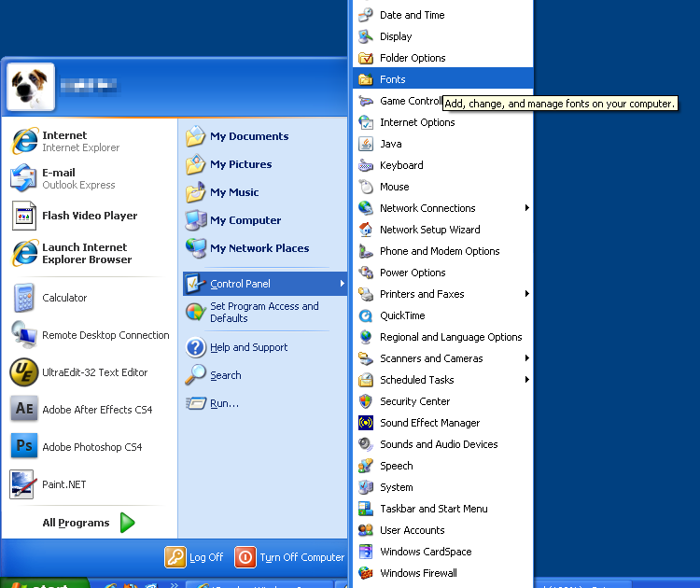This screenshot has height=588, width=700.
Task: Select Keyboard menu item
Action: click(442, 165)
